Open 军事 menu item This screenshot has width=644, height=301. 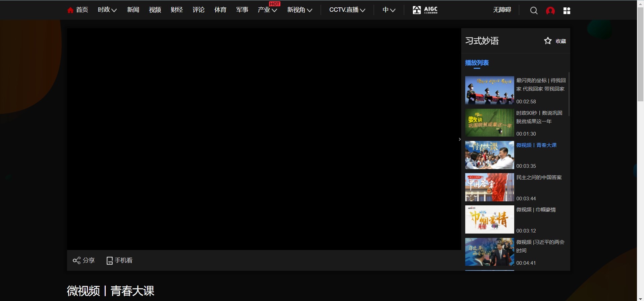coord(242,10)
